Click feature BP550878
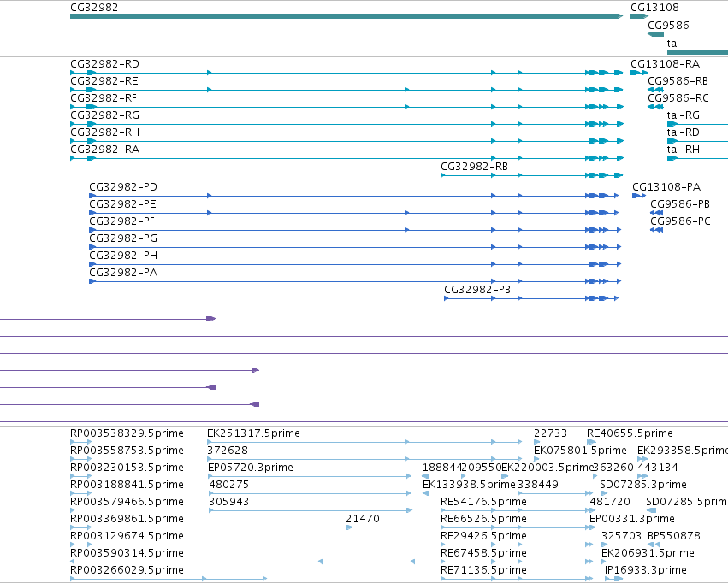The height and width of the screenshot is (583, 728). coord(654,545)
